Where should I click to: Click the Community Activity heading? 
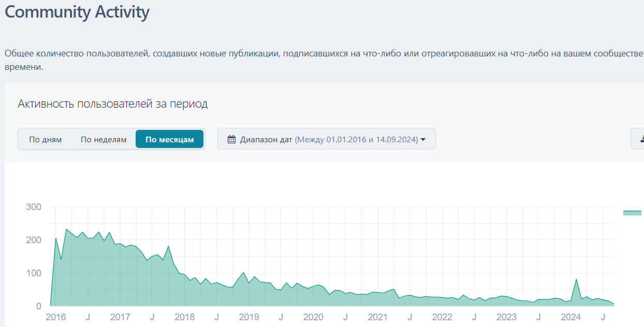[77, 12]
